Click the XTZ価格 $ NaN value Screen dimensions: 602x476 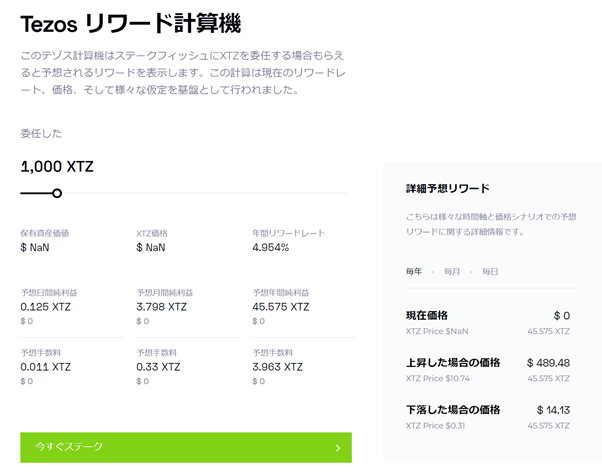pyautogui.click(x=151, y=247)
